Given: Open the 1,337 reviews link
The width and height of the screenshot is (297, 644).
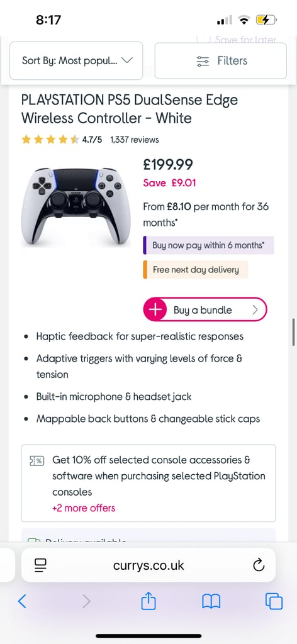Looking at the screenshot, I should [x=134, y=140].
